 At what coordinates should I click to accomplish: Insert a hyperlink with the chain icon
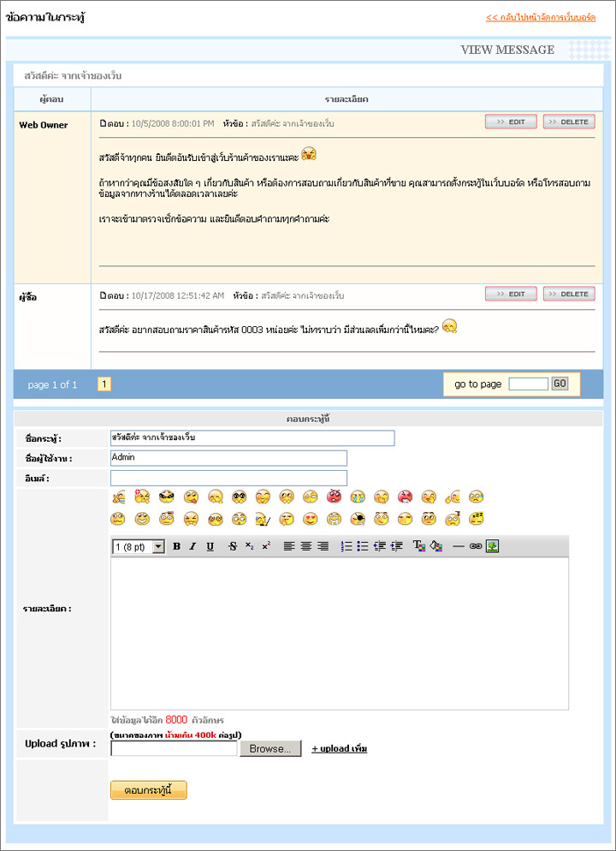476,546
